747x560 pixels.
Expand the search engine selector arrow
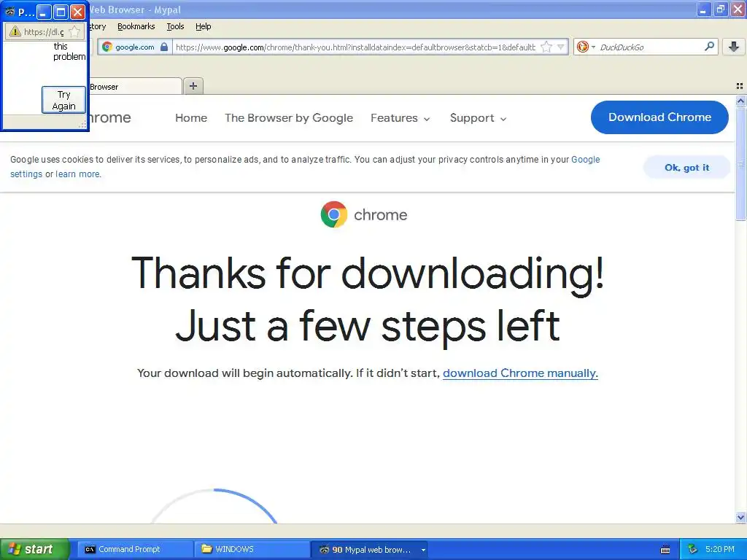593,47
